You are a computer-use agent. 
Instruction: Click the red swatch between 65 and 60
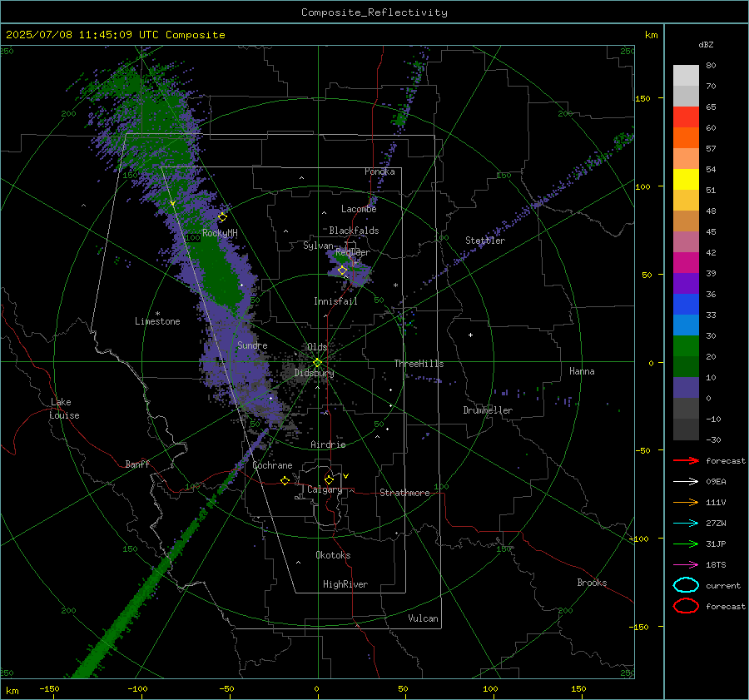686,117
